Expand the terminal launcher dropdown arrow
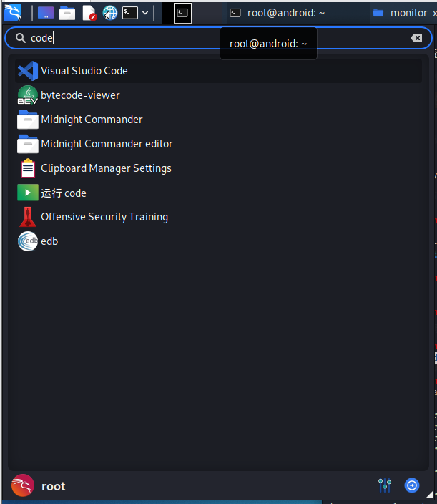 (145, 13)
